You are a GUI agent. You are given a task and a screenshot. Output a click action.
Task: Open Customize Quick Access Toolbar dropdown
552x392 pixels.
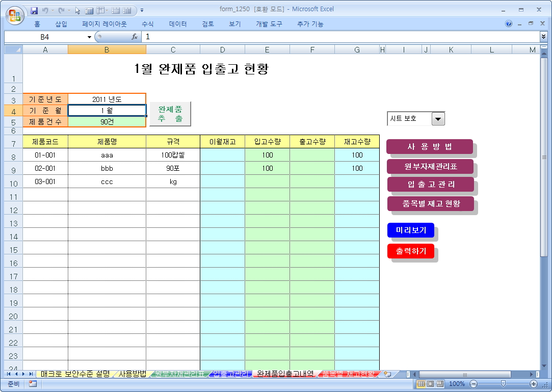tap(142, 10)
